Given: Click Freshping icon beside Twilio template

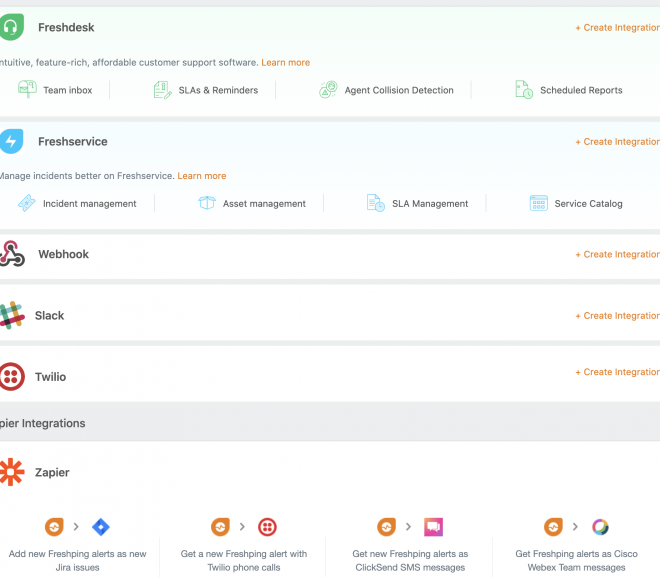Looking at the screenshot, I should [221, 526].
